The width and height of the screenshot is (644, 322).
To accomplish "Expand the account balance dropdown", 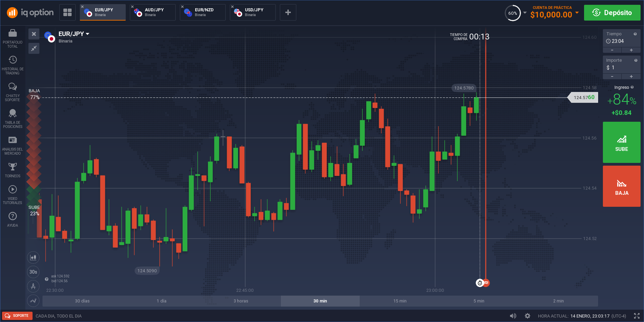I will click(x=577, y=13).
